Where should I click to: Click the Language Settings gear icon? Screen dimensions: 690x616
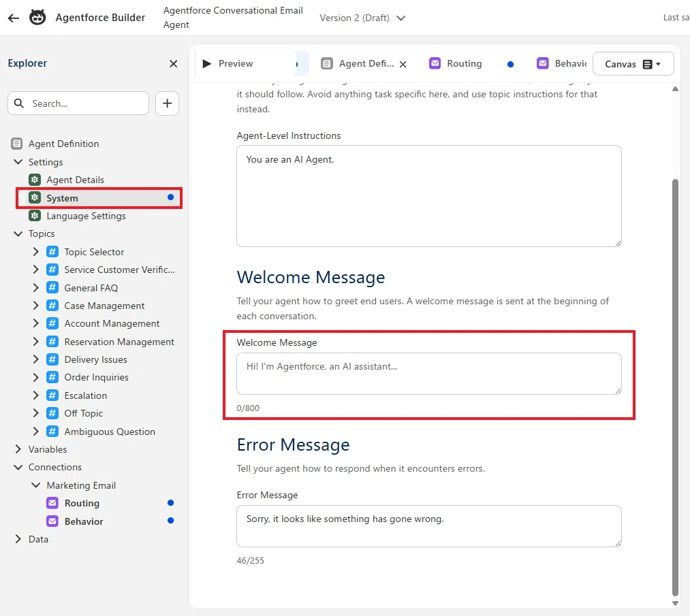(35, 216)
